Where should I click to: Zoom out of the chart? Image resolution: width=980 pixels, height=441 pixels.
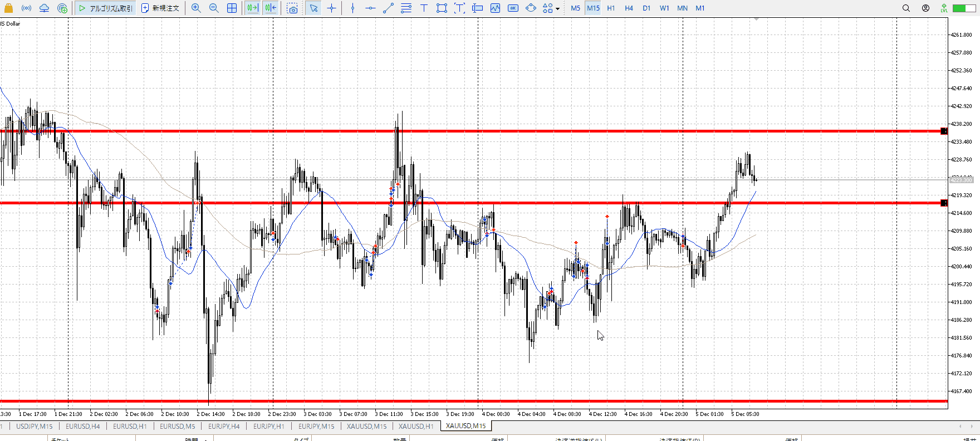214,8
